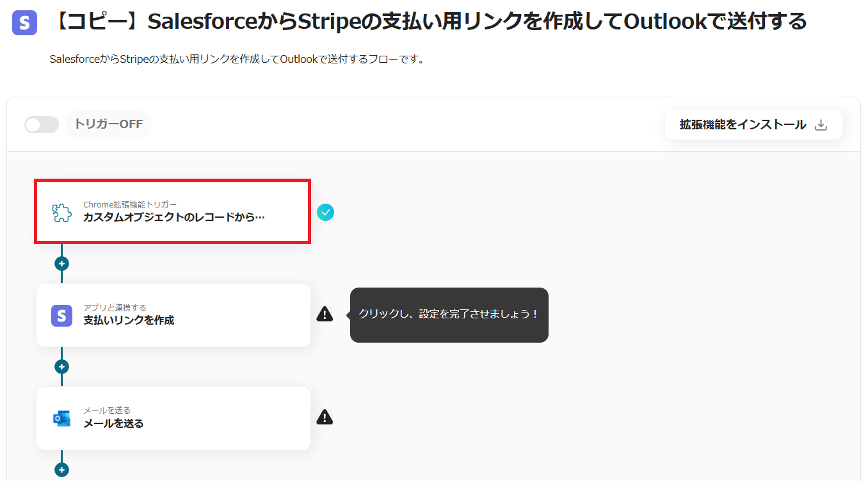
Task: Click warning icon beside メールを送る
Action: coord(325,417)
